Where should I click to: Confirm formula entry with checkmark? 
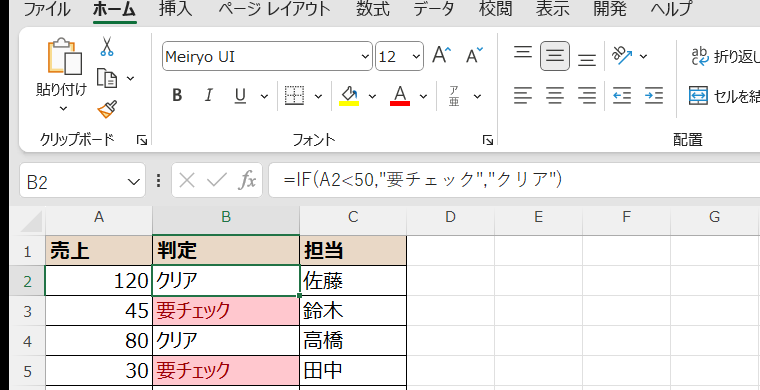tap(216, 181)
